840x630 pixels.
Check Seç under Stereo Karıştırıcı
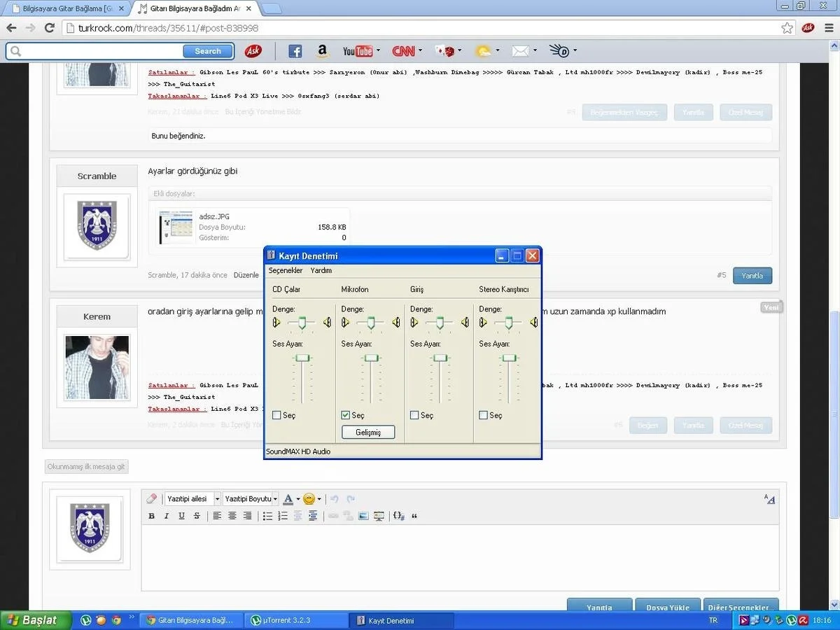(x=484, y=415)
